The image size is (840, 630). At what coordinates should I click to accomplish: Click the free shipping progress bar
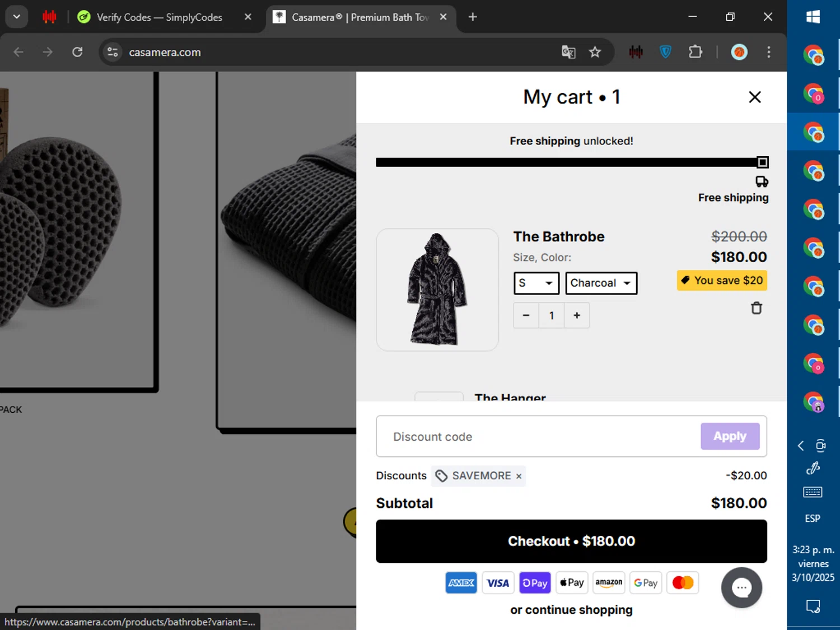(571, 162)
